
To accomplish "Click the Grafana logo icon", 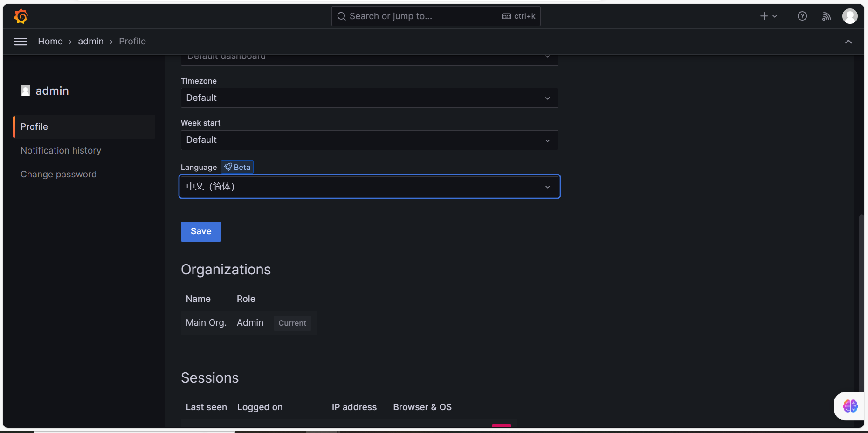I will (21, 16).
